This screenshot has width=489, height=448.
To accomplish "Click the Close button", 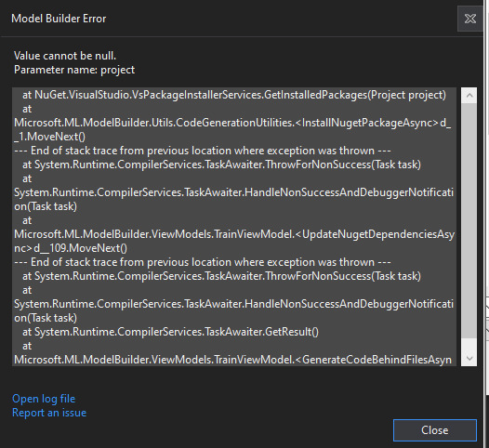I will 435,430.
